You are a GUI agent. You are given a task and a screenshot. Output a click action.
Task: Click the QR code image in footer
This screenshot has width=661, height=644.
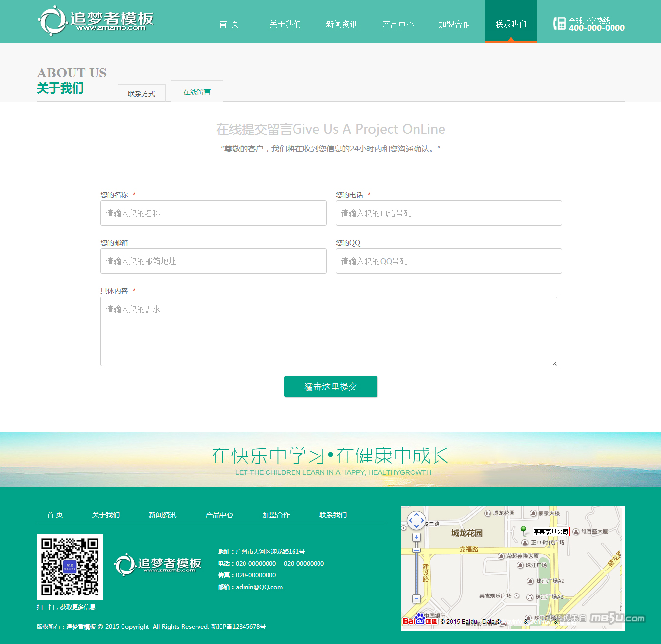pos(70,567)
